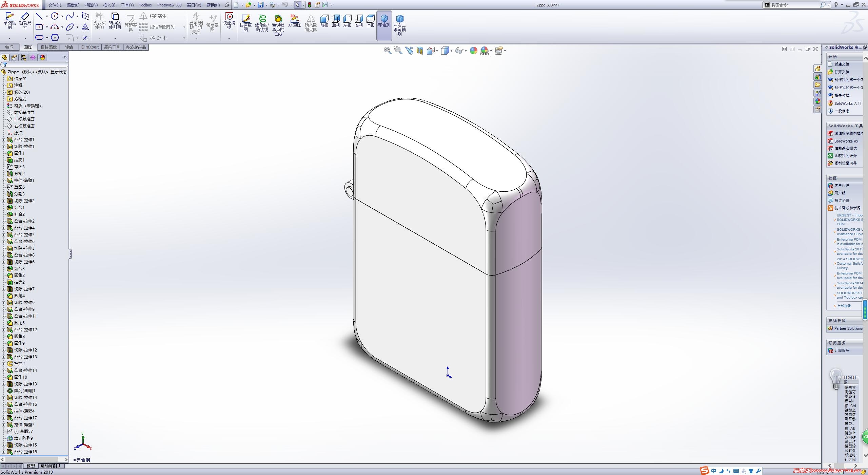
Task: Expand the 凸台-拉伸1 feature node
Action: pyautogui.click(x=4, y=140)
